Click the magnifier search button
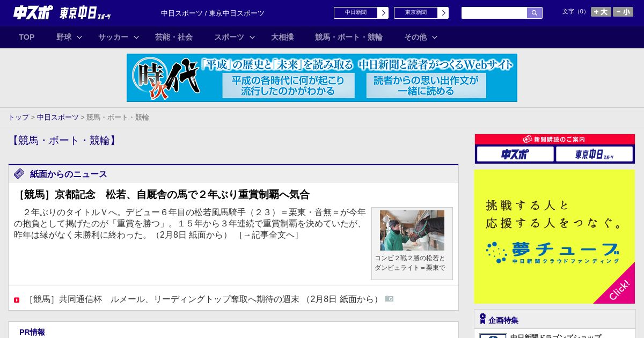 pyautogui.click(x=535, y=13)
